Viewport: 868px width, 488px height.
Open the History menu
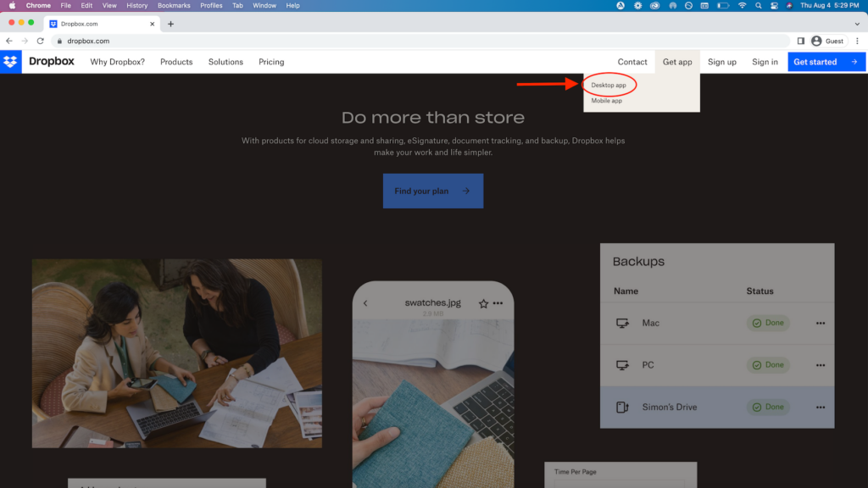coord(136,6)
